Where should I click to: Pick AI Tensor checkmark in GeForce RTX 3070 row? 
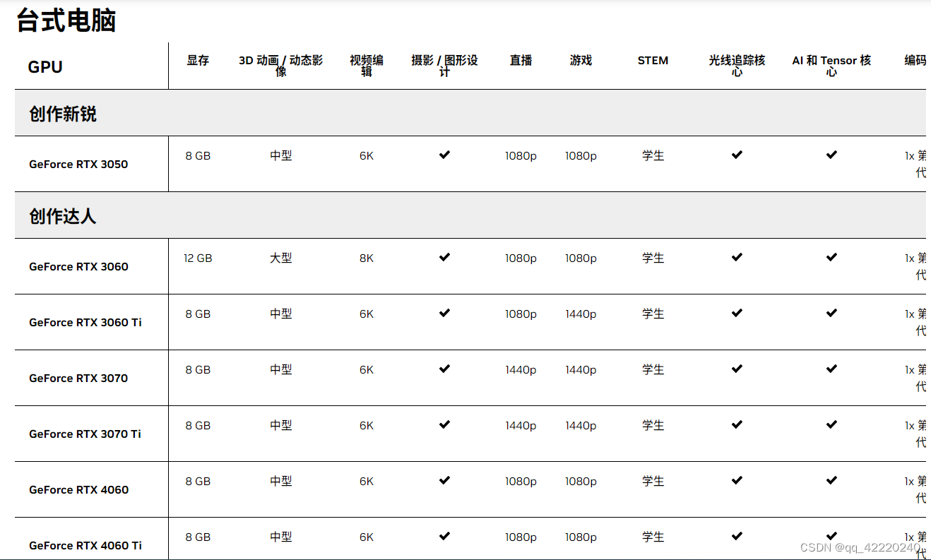point(831,369)
